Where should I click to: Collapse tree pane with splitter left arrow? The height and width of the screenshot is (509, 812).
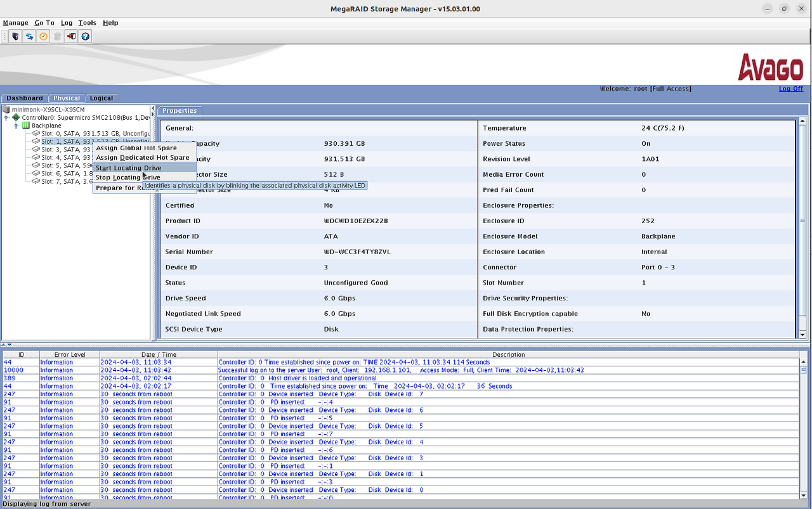click(152, 109)
